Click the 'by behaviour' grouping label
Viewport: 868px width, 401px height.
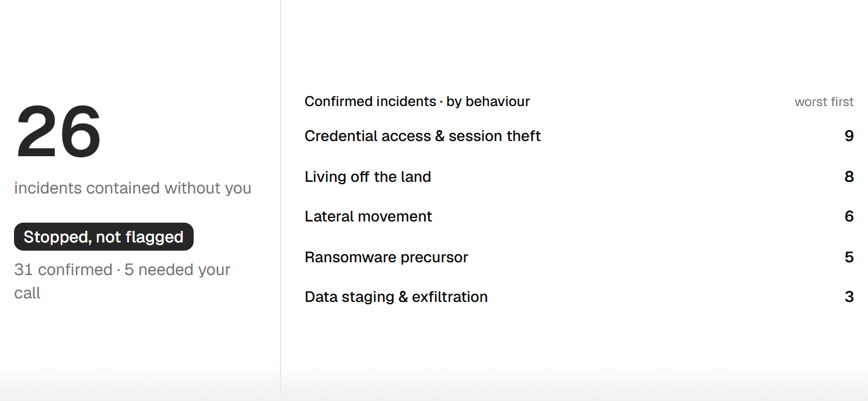[488, 101]
